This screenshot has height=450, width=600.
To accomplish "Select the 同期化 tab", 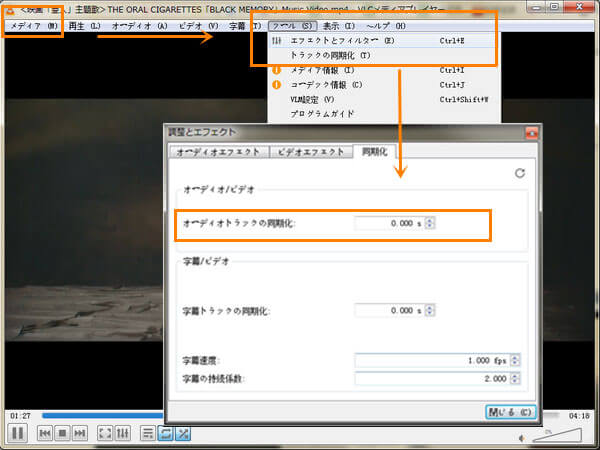I will [x=374, y=152].
